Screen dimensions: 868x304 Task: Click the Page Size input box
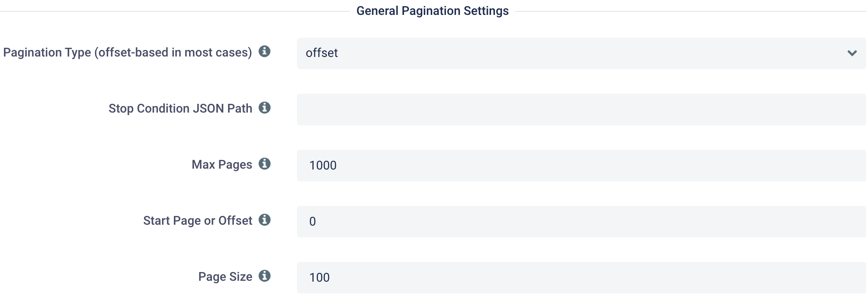581,277
